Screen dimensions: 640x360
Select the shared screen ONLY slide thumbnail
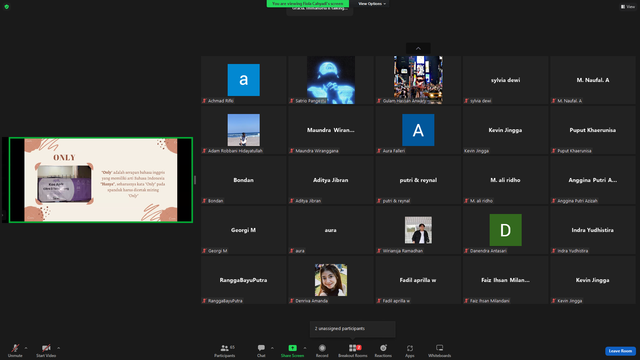coord(101,180)
